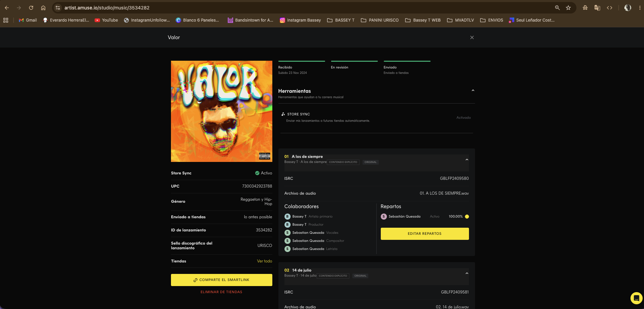Open the Blanco 6 Paneles bookmark
The width and height of the screenshot is (644, 309).
pyautogui.click(x=197, y=20)
